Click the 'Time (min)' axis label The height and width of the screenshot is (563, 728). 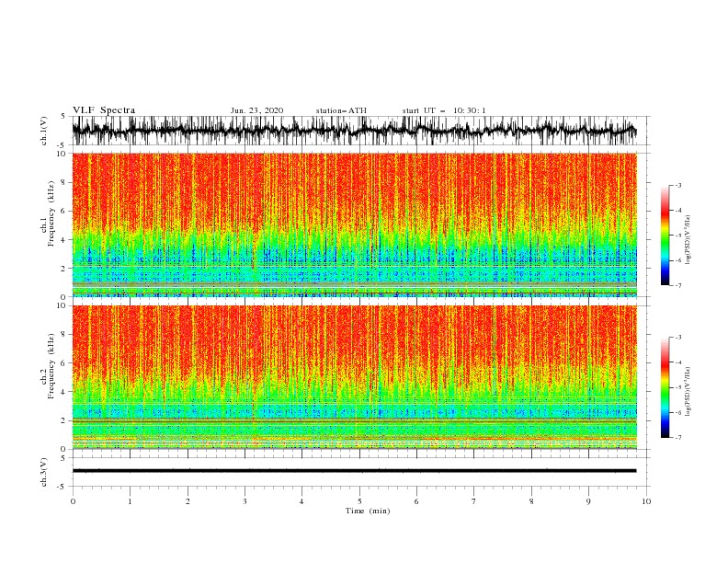[x=368, y=511]
